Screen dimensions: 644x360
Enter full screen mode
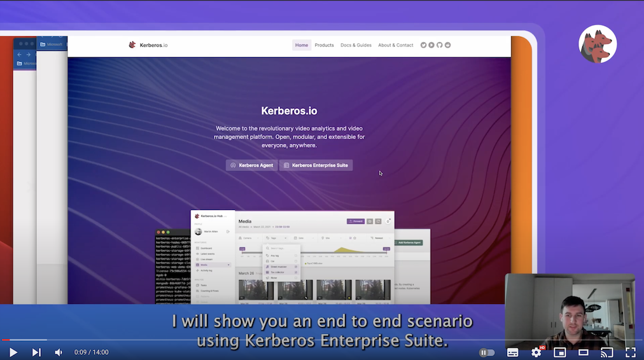coord(631,352)
